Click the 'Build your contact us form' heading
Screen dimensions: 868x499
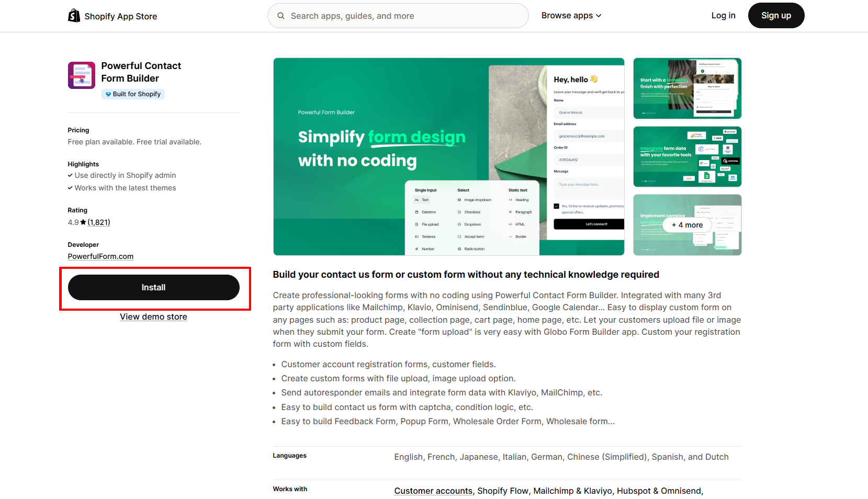(x=466, y=275)
